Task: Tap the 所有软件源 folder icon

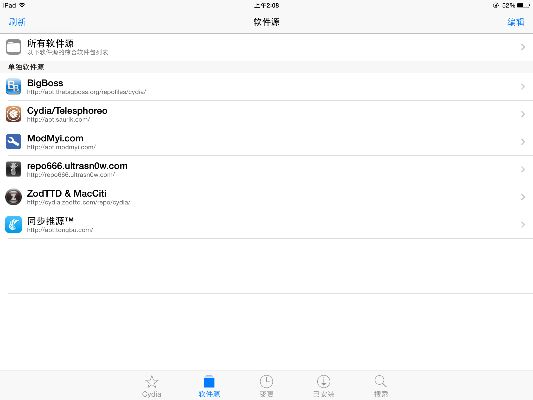Action: point(13,47)
